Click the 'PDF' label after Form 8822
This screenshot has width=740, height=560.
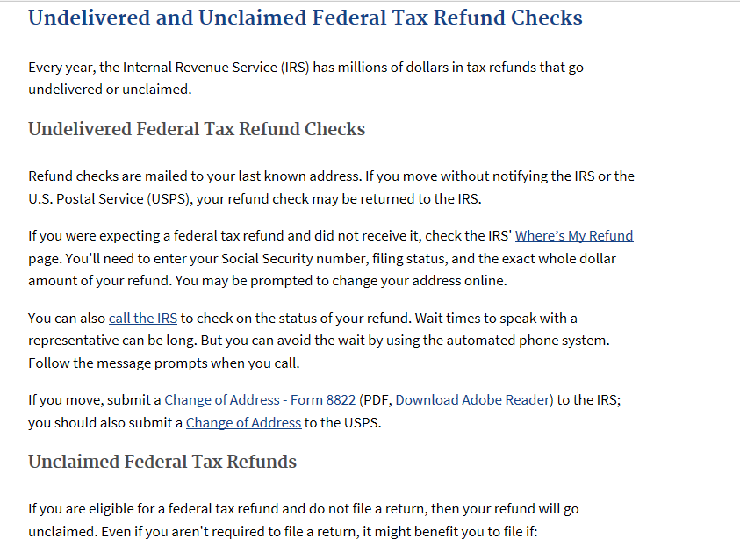(375, 400)
